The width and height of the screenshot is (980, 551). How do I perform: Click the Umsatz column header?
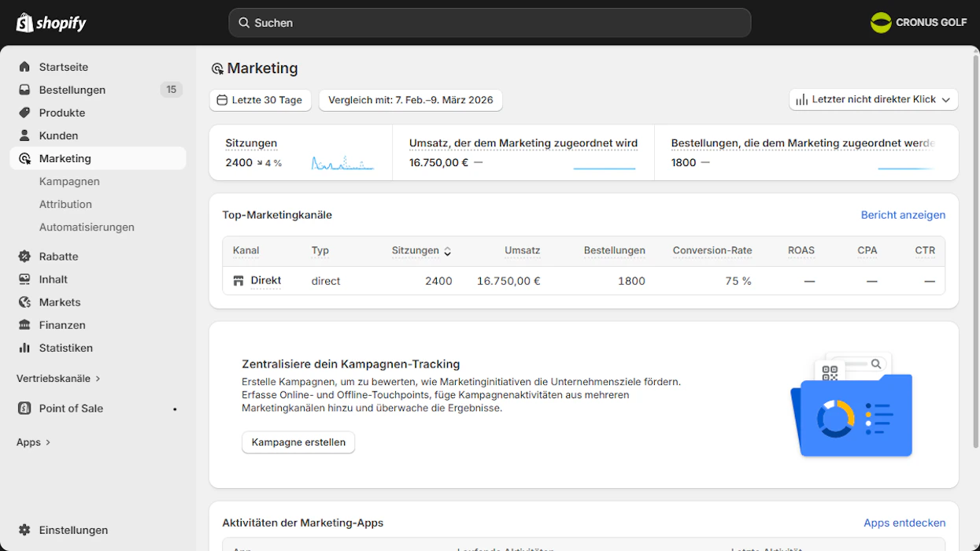[x=523, y=250]
